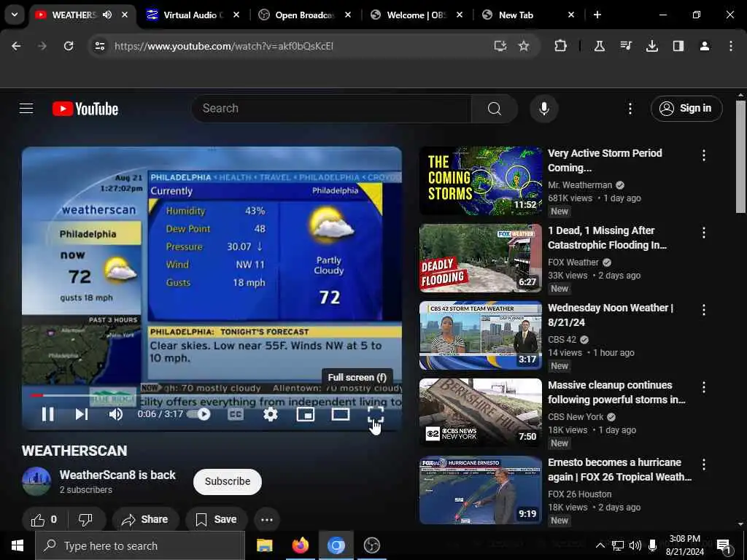Mute the WEATHERSCAN tab audio icon
This screenshot has height=560, width=747.
[x=107, y=15]
